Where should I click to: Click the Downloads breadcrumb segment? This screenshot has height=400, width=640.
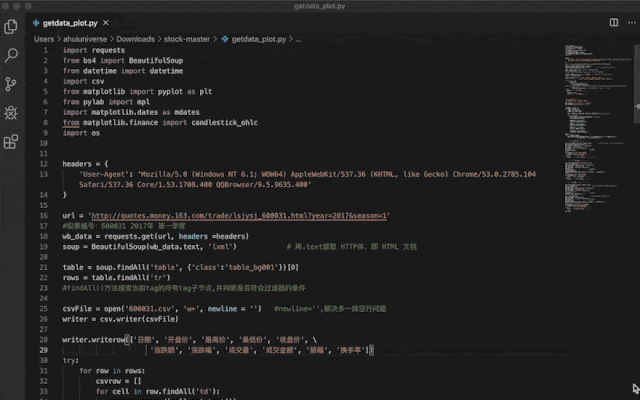[x=136, y=39]
